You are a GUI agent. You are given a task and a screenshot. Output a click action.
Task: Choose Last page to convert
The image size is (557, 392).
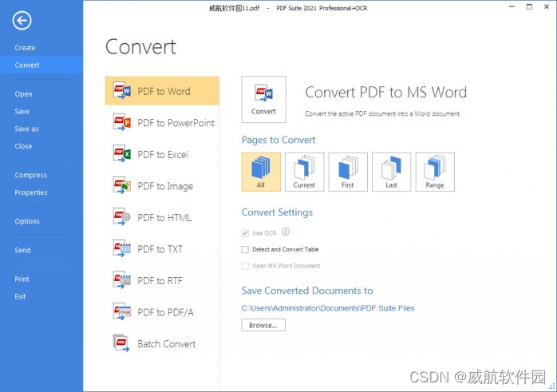392,172
